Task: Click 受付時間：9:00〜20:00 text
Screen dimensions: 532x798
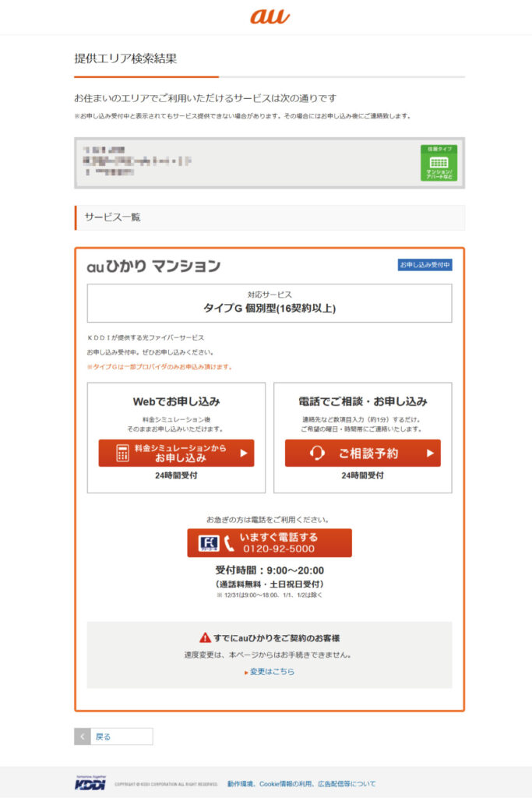Action: (270, 570)
